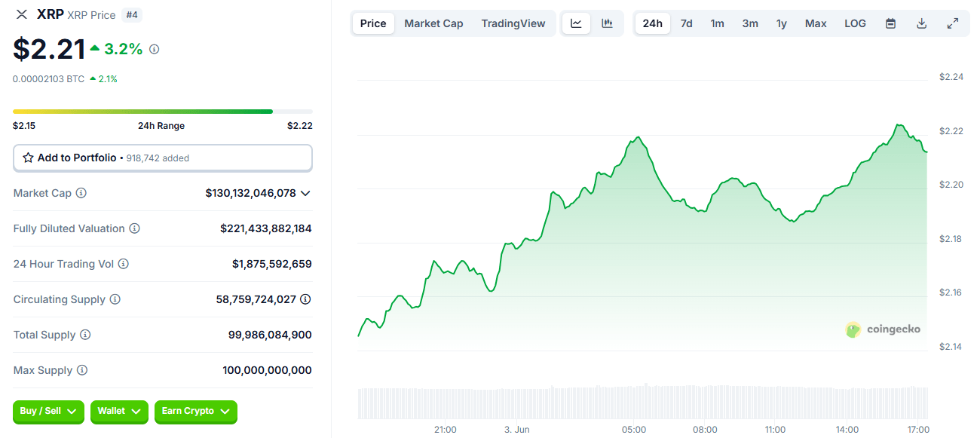Click the $1,875,592,659 trading volume value

pyautogui.click(x=272, y=264)
